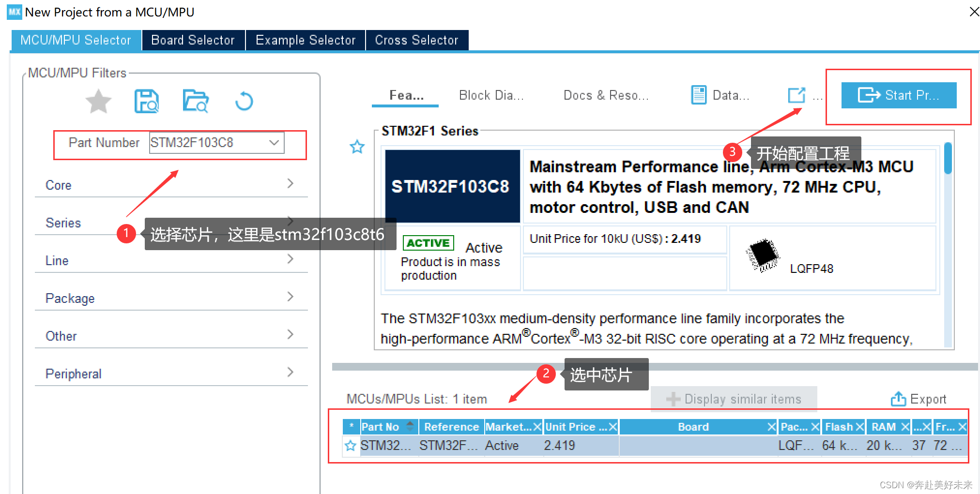This screenshot has height=494, width=980.
Task: Click the load saved search folder icon
Action: pos(196,101)
